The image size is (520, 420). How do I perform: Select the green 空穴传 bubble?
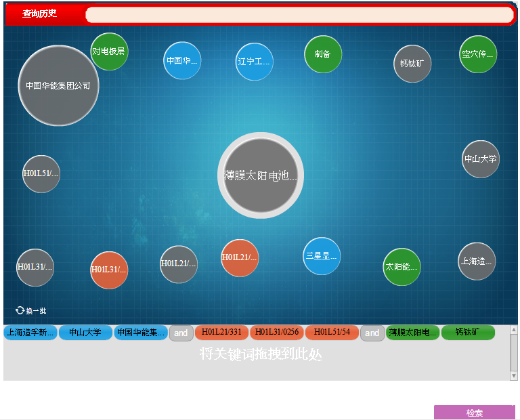click(x=478, y=54)
